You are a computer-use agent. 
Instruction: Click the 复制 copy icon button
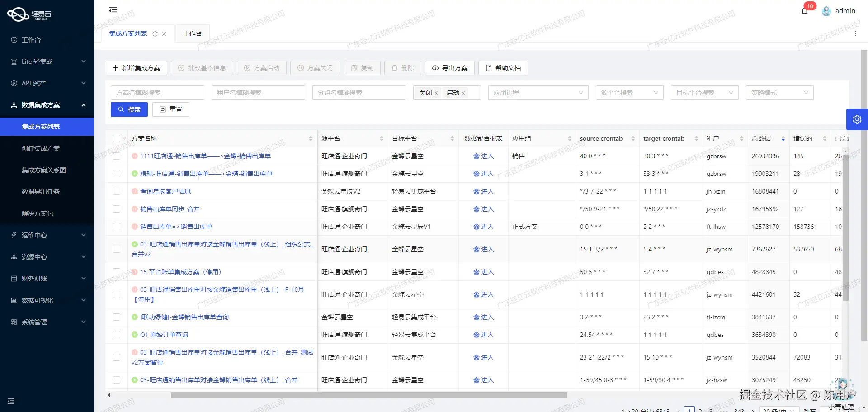[x=354, y=68]
